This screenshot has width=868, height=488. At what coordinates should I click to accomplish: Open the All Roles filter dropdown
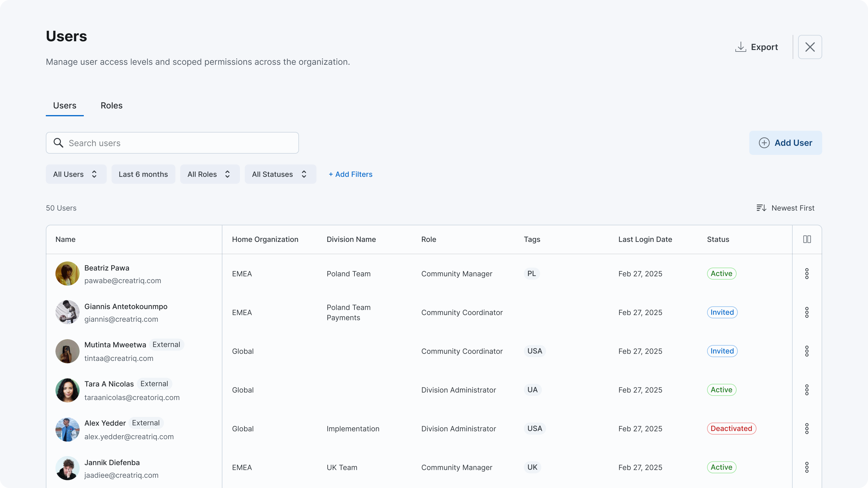[x=209, y=174]
